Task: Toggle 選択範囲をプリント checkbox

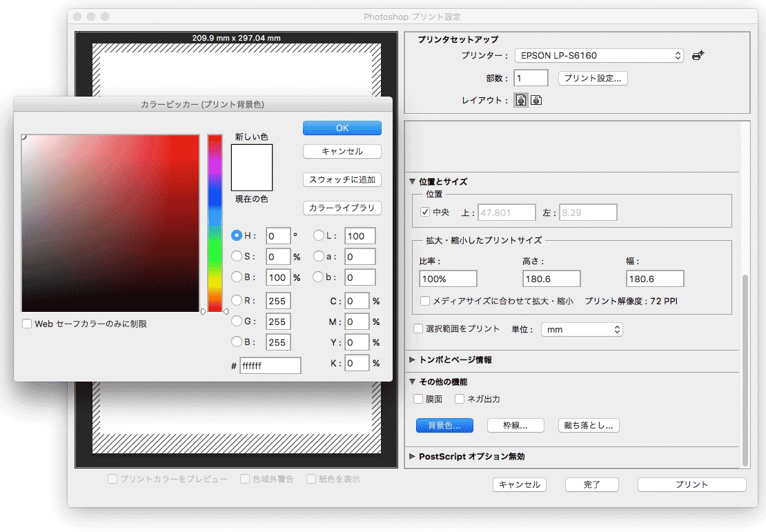Action: pyautogui.click(x=418, y=328)
